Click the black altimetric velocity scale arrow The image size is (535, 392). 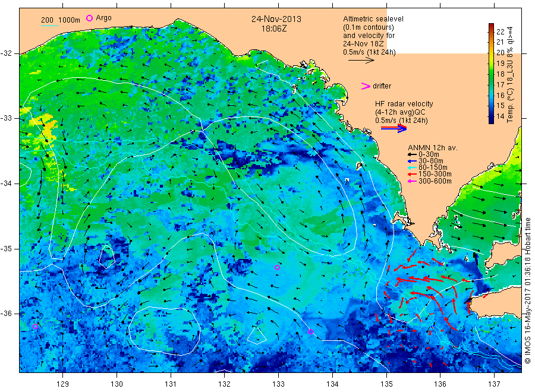pos(361,61)
